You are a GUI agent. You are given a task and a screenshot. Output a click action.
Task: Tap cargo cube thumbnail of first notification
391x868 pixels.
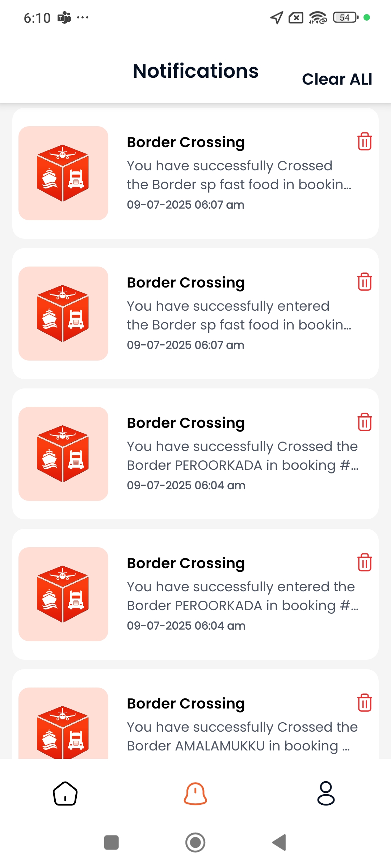pos(63,173)
